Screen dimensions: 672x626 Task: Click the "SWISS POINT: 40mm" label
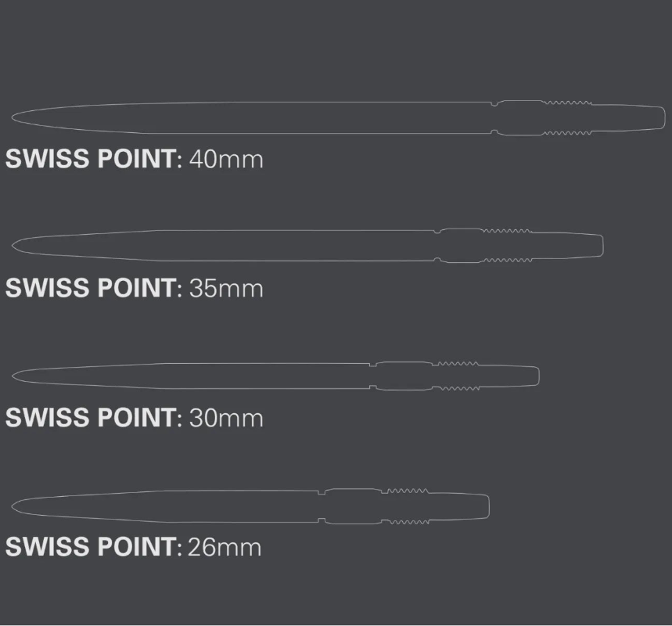coord(134,160)
